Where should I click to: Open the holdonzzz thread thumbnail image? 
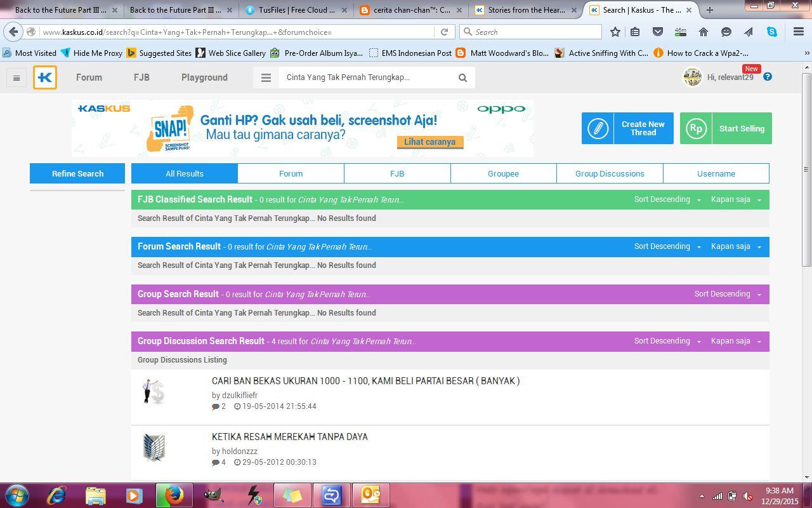pyautogui.click(x=154, y=448)
